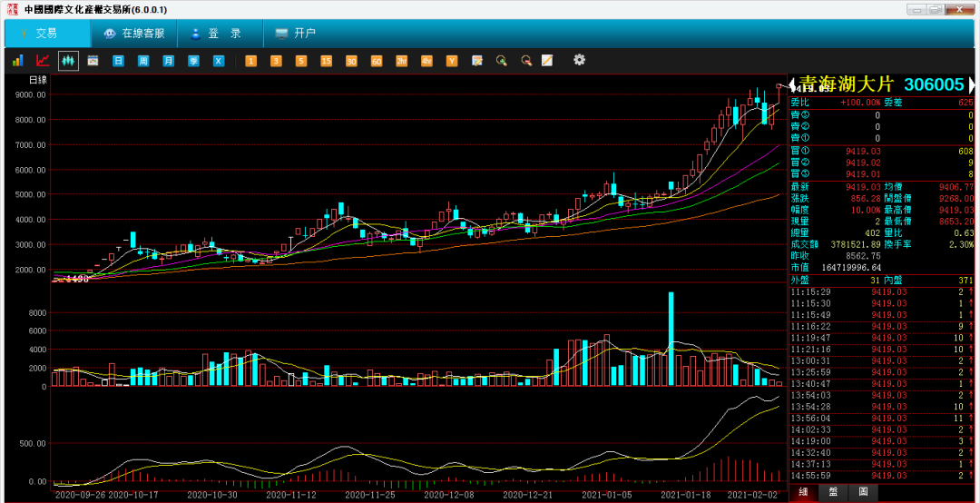Click the orange Y period button
Screen dimensions: 980x503
pyautogui.click(x=451, y=61)
